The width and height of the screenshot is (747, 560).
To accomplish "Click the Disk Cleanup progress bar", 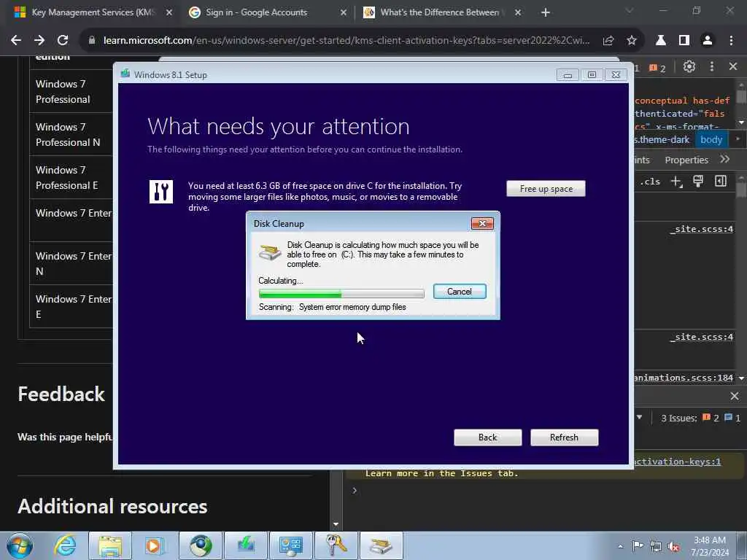I will pos(341,293).
